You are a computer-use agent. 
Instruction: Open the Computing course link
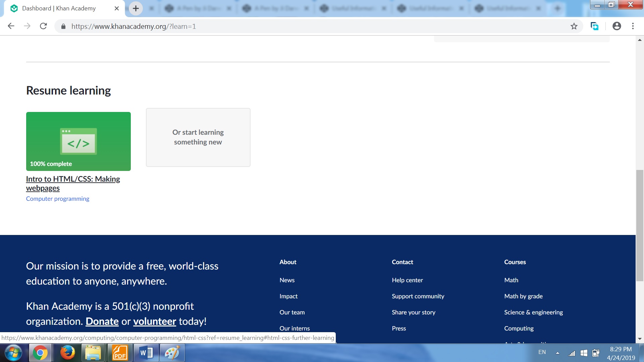click(519, 328)
